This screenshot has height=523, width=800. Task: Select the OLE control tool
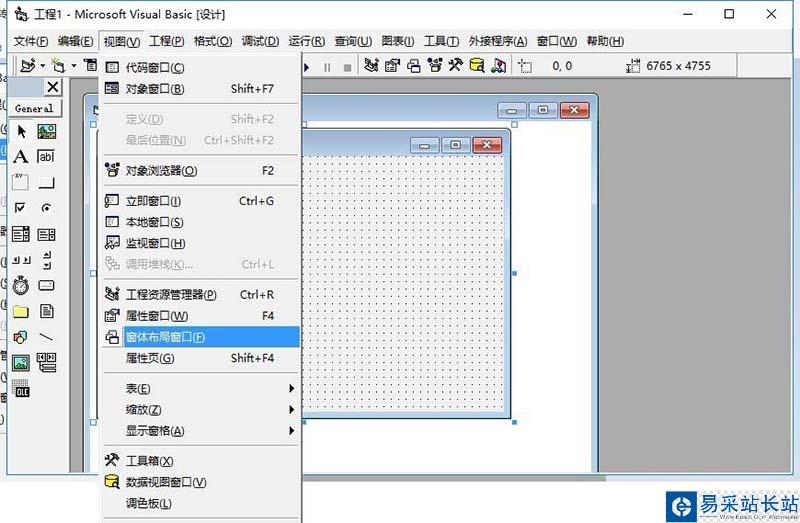21,388
